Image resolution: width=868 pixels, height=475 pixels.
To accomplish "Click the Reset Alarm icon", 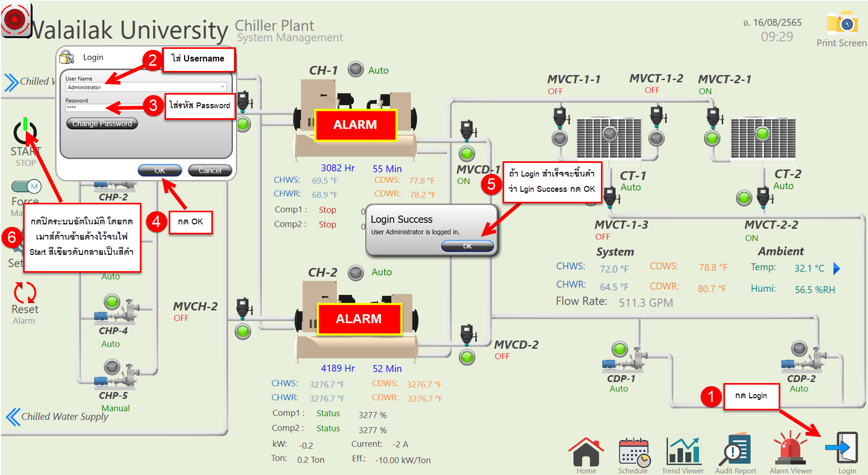I will (x=25, y=292).
